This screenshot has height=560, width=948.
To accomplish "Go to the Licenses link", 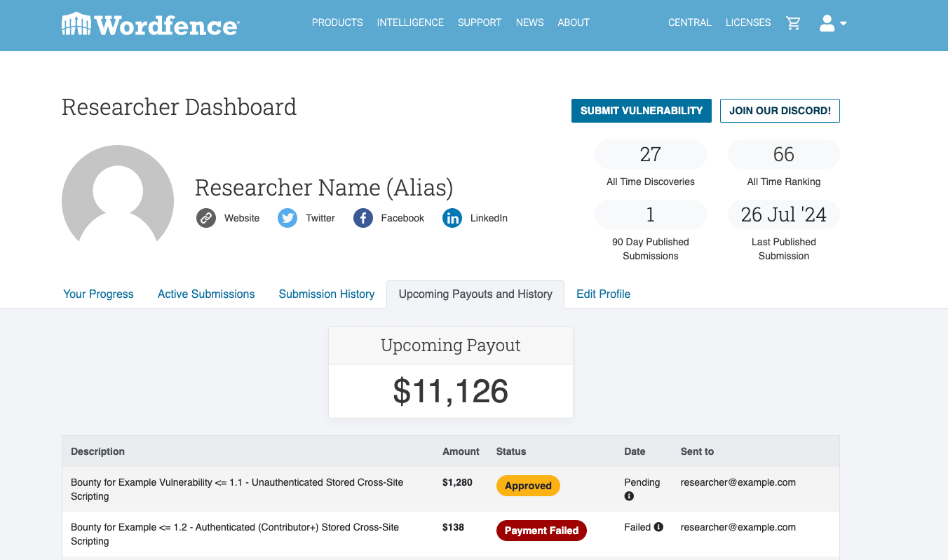I will click(748, 22).
